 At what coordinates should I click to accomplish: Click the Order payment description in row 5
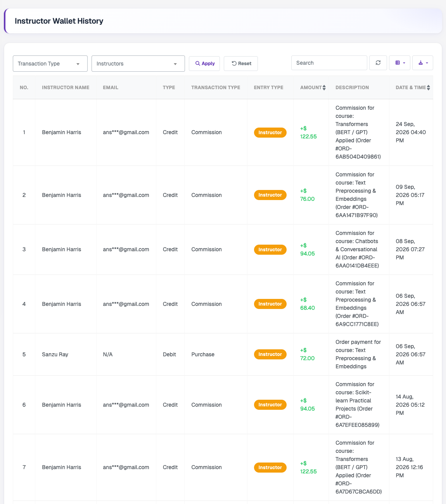pyautogui.click(x=358, y=354)
